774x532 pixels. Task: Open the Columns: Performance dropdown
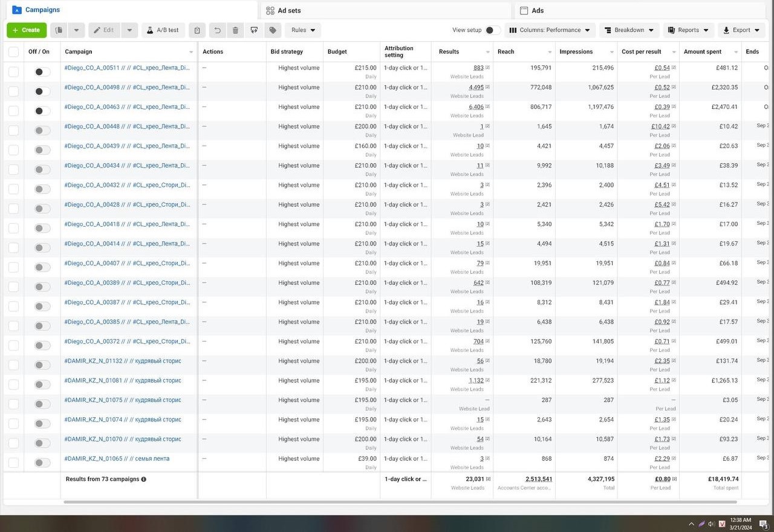[x=550, y=30]
